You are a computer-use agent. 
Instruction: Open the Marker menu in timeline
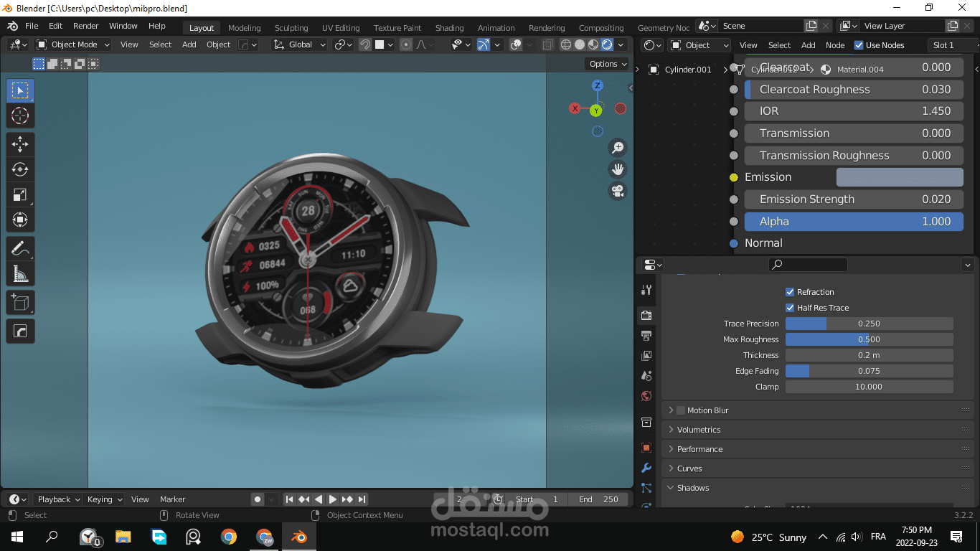(172, 499)
